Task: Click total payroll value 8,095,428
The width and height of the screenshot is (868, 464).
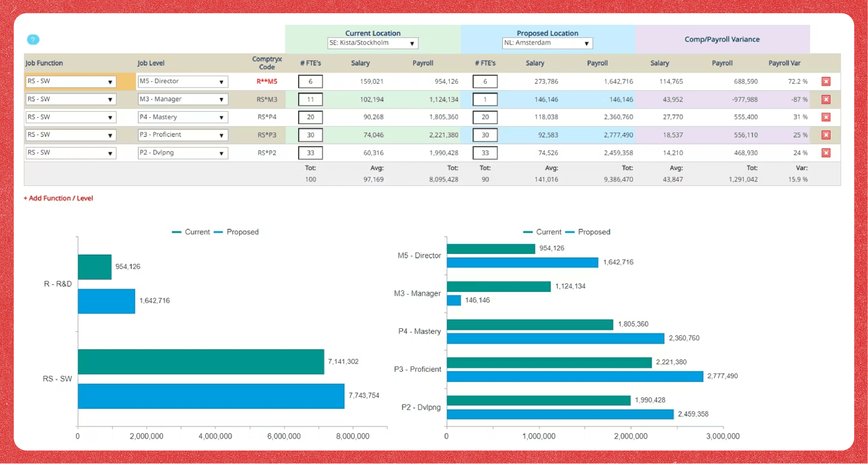Action: [444, 179]
